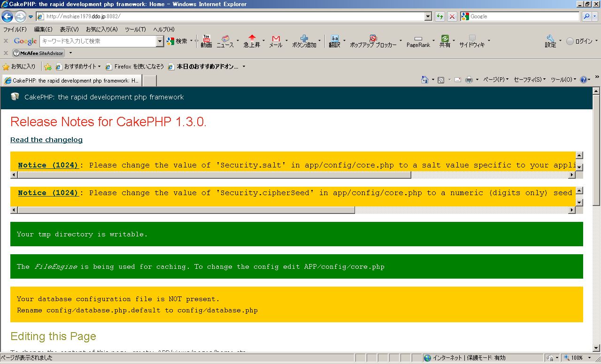Expand the address bar history dropdown
601x364 pixels.
428,16
